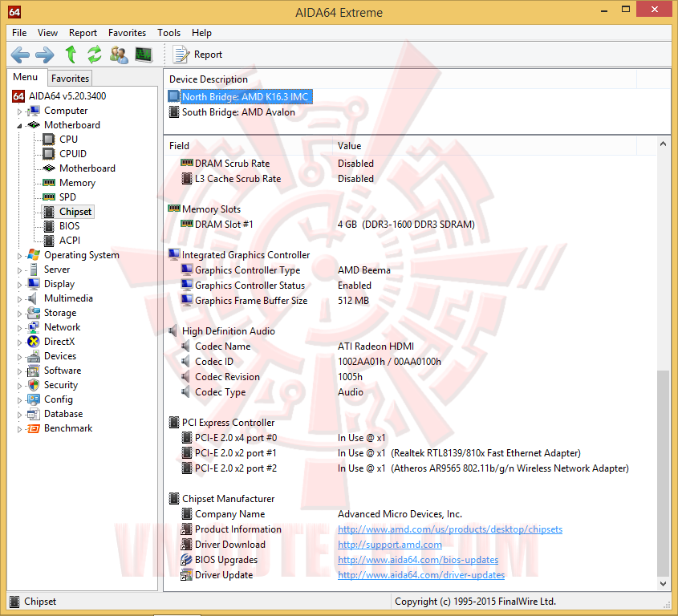Open the Report menu
This screenshot has width=678, height=616.
tap(83, 33)
